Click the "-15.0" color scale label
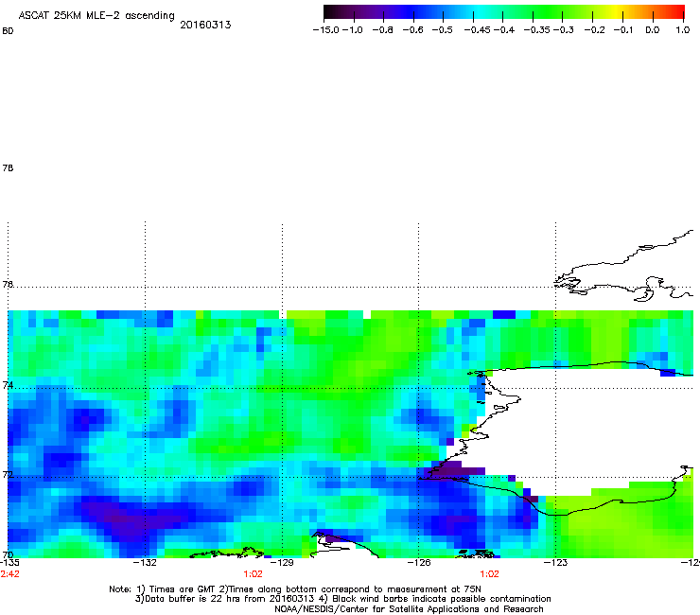Image resolution: width=700 pixels, height=615 pixels. 326,30
